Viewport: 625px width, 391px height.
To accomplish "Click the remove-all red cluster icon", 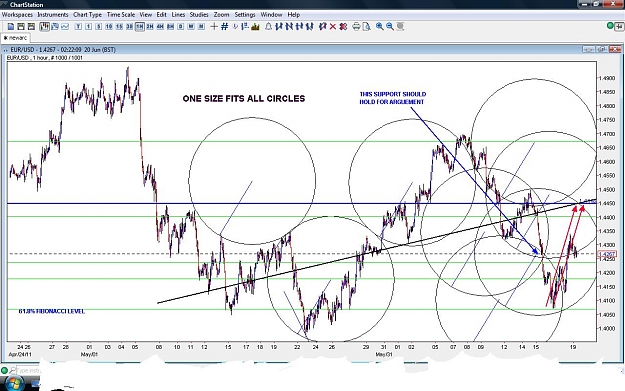I will click(343, 27).
